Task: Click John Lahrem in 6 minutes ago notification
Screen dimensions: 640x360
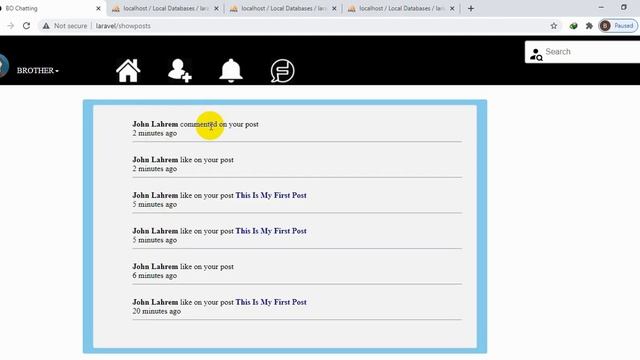Action: point(155,267)
